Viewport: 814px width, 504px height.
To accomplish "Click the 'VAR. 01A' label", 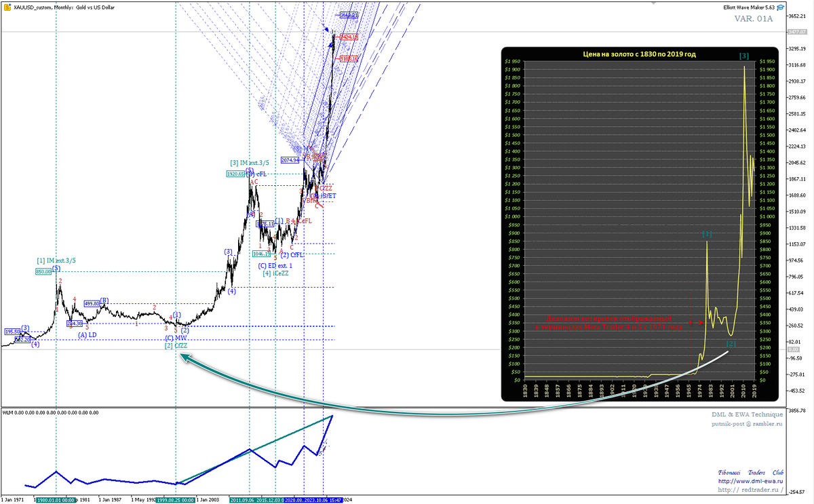I will click(x=753, y=18).
